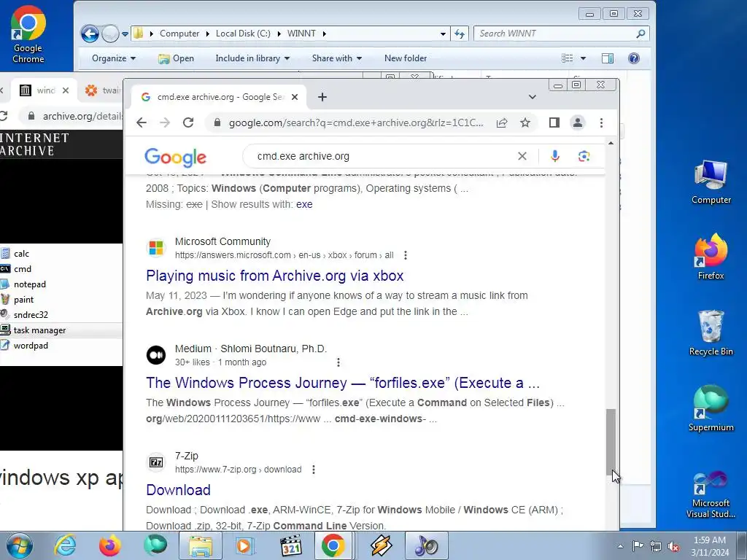Select paint in the archive file list
Image resolution: width=747 pixels, height=560 pixels.
(23, 300)
